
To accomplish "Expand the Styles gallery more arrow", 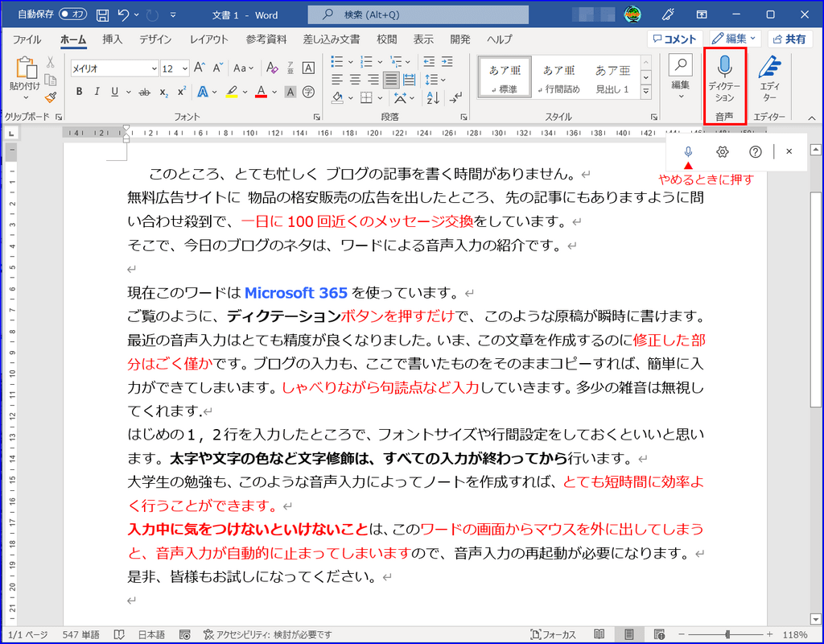I will tap(645, 93).
